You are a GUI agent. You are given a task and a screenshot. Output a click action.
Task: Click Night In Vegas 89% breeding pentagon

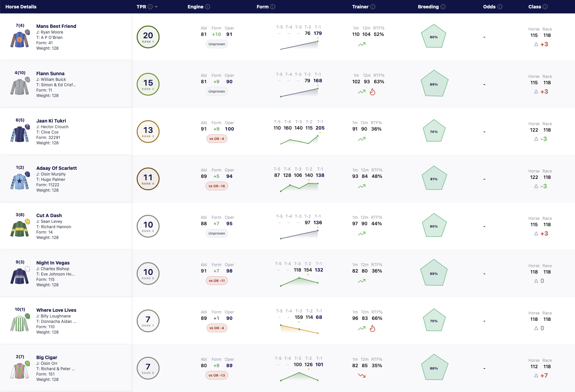pos(434,273)
